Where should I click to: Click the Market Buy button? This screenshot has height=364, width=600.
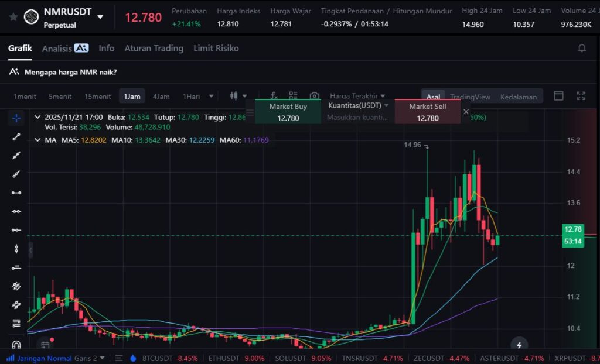click(288, 112)
